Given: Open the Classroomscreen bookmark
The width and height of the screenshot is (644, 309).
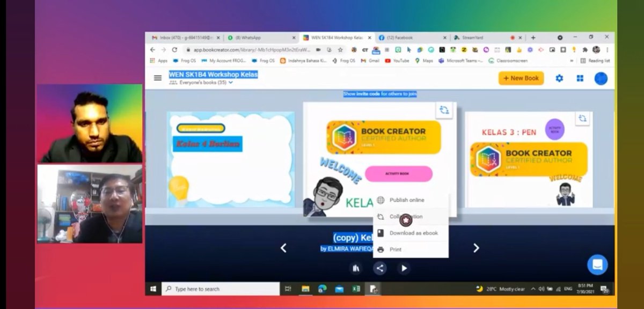Looking at the screenshot, I should coord(508,61).
